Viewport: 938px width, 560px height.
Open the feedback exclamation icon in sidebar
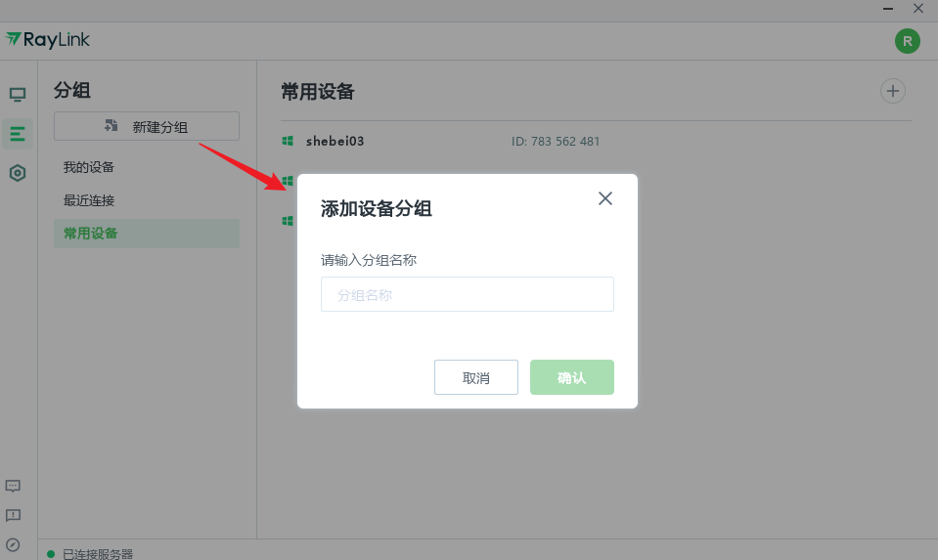[x=13, y=515]
